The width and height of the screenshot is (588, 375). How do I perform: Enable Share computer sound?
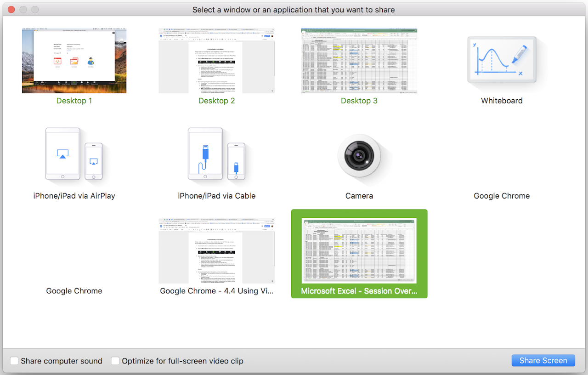[x=14, y=361]
